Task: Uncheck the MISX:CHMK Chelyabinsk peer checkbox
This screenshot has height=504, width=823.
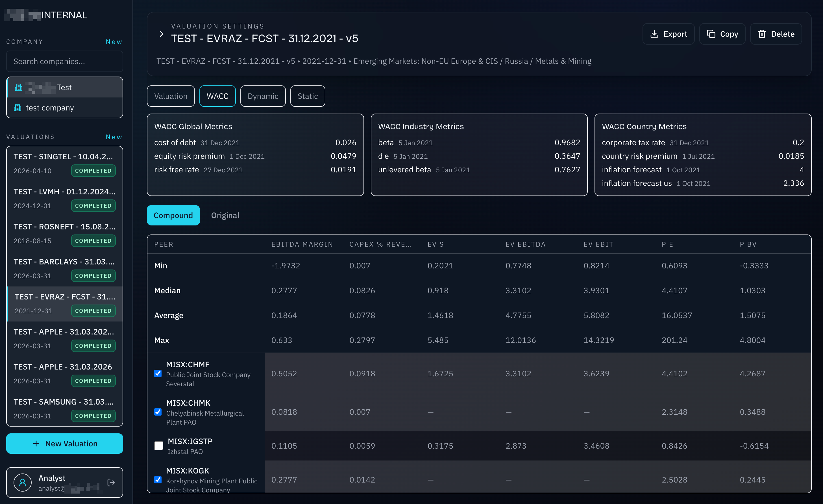Action: [x=158, y=412]
